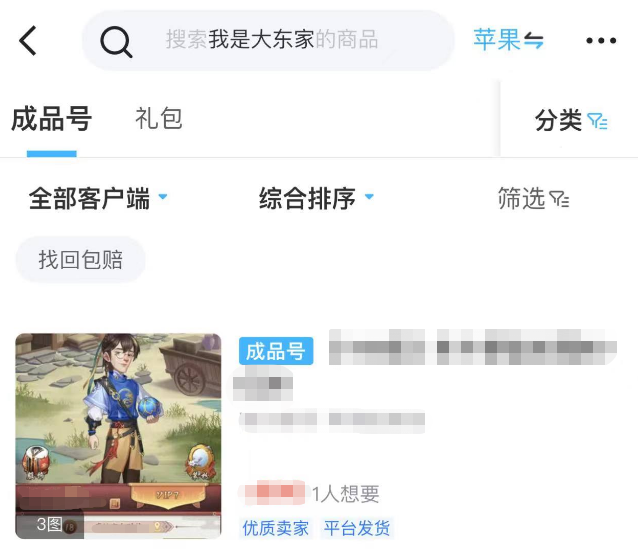Viewport: 638px width, 554px height.
Task: Click the 分类 category button
Action: pos(571,120)
